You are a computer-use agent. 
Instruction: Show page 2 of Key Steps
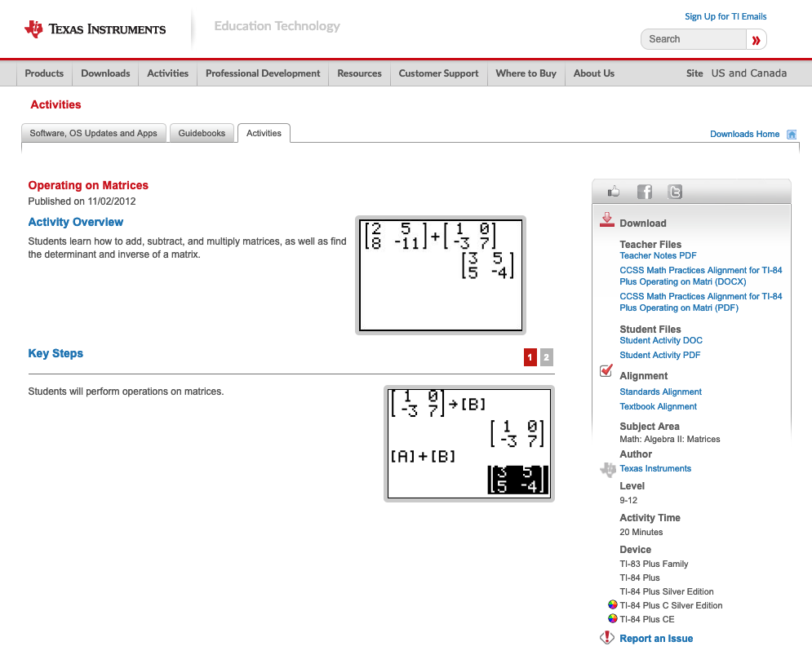click(546, 357)
